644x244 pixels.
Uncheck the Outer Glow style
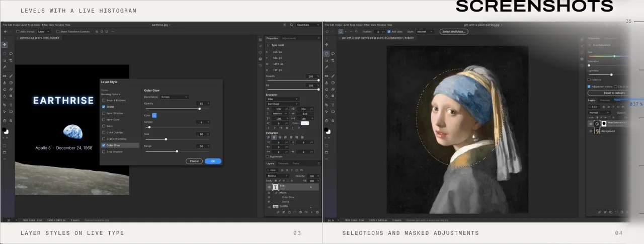(104, 145)
